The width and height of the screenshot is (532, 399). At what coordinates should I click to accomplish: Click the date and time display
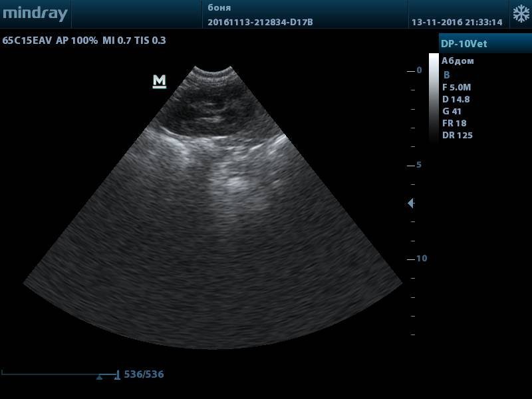pyautogui.click(x=456, y=22)
